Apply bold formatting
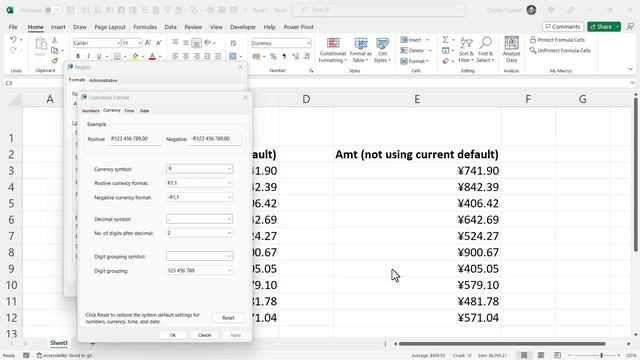The width and height of the screenshot is (640, 360). click(78, 56)
